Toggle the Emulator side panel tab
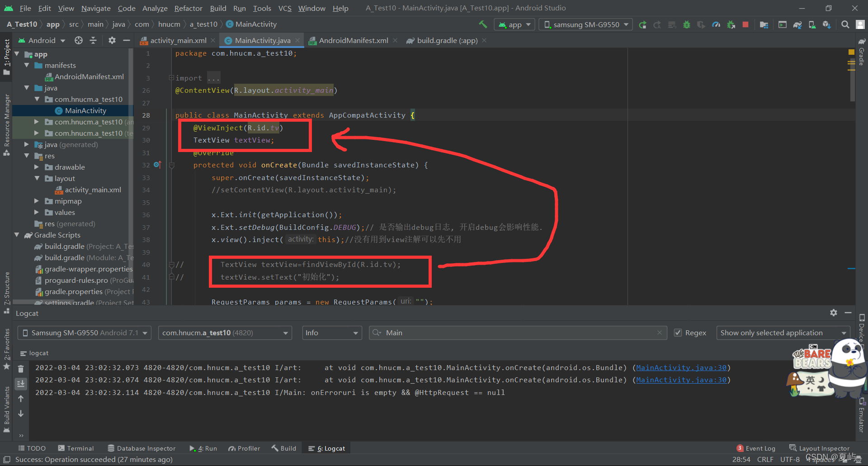Viewport: 868px width, 466px height. 862,415
